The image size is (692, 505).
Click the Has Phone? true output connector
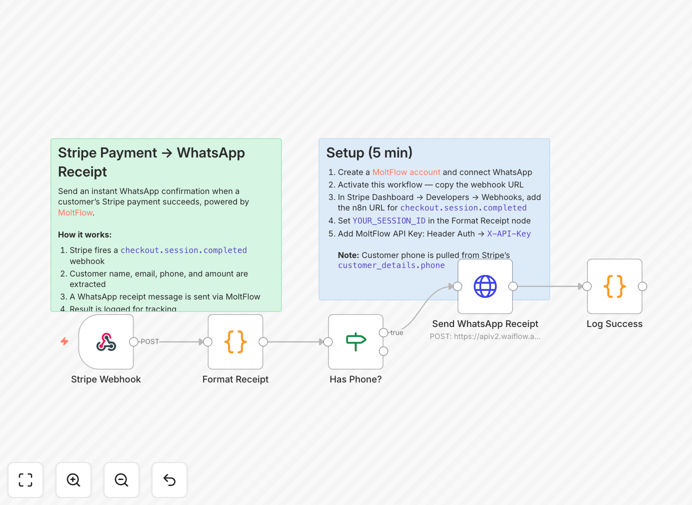click(384, 332)
